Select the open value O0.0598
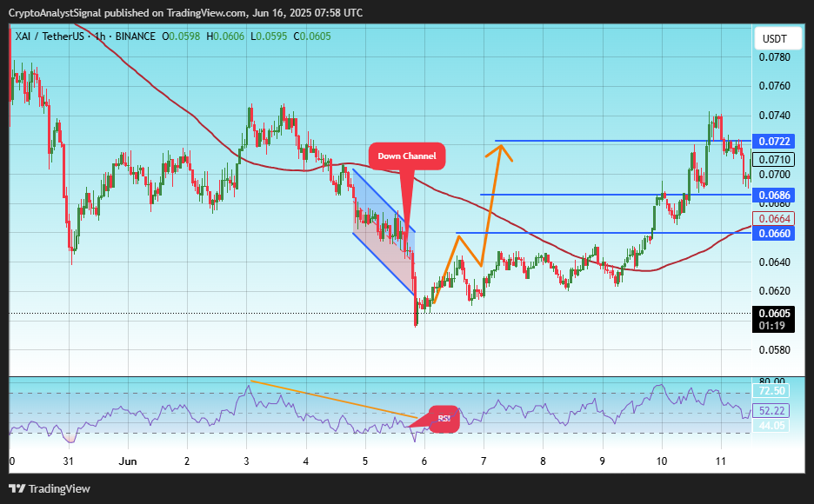Screen dimensions: 814x504 (x=181, y=36)
